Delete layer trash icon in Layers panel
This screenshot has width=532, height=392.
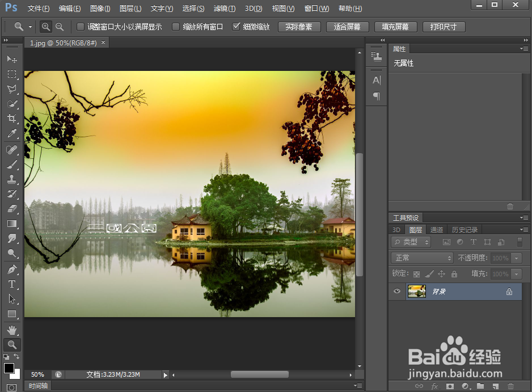pyautogui.click(x=510, y=386)
